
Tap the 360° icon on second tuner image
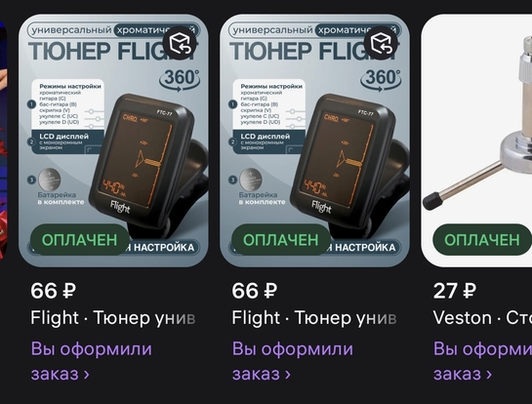coord(381,80)
